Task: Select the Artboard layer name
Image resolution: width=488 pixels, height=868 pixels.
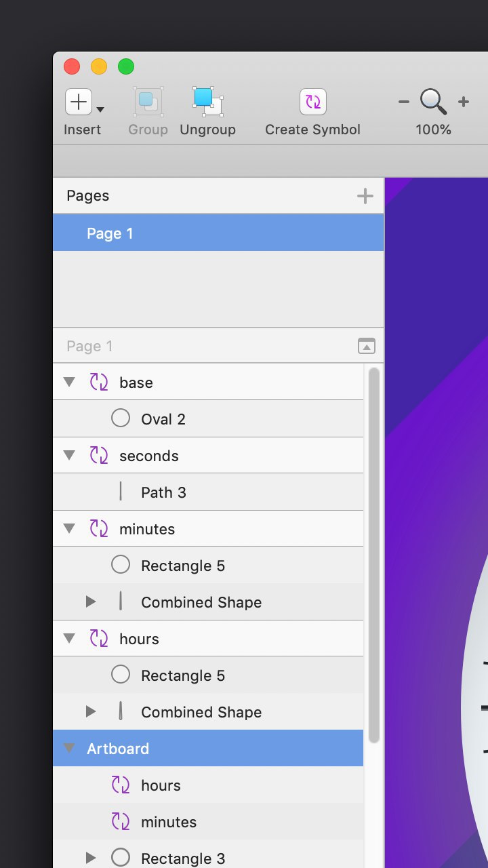Action: [x=118, y=749]
